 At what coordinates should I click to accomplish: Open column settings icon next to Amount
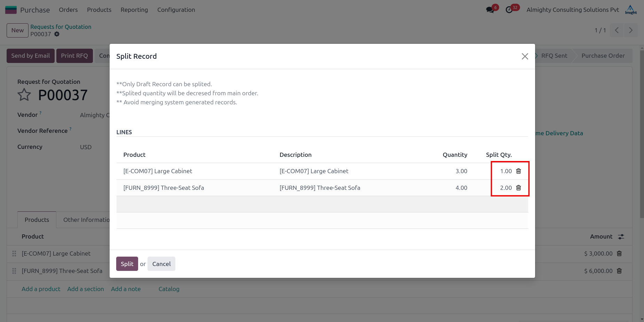(x=621, y=236)
